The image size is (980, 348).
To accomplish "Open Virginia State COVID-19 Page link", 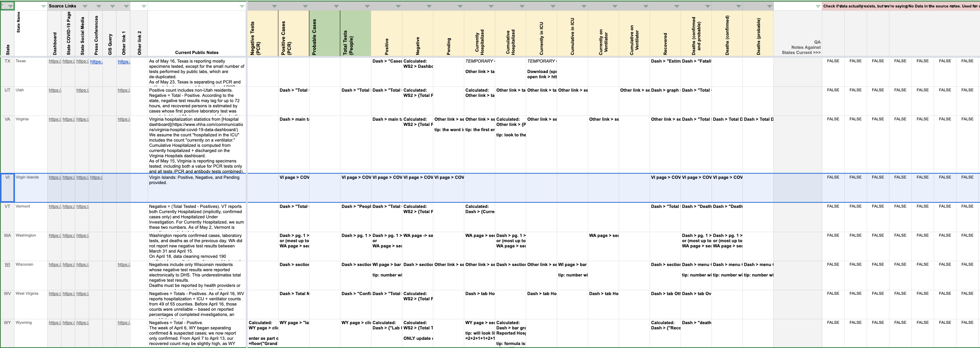I will click(x=69, y=119).
